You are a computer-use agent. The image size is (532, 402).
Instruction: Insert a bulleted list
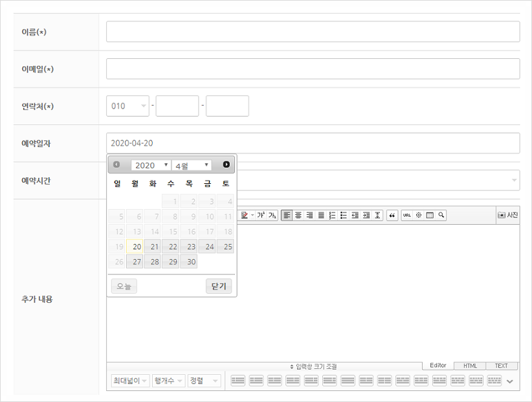[344, 215]
